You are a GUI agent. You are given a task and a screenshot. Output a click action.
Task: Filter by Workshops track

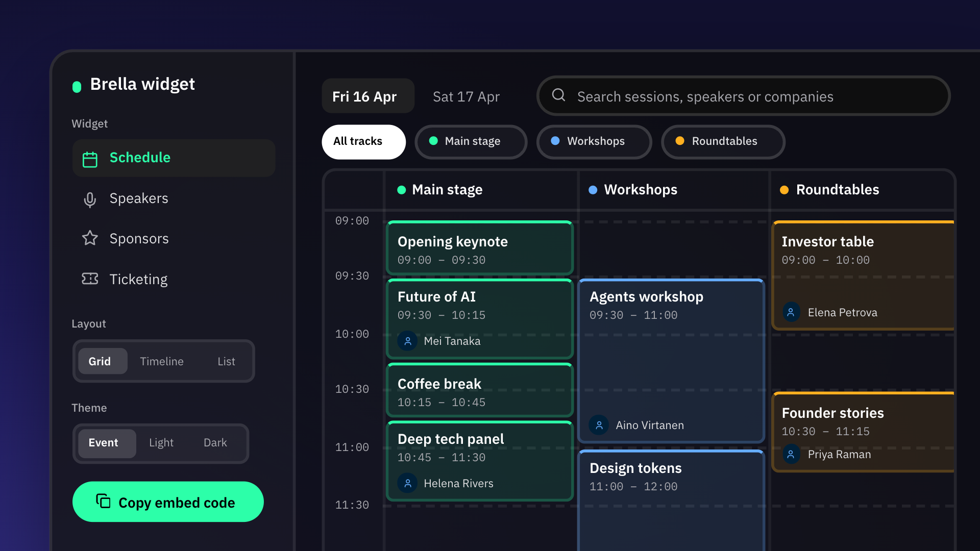tap(594, 142)
